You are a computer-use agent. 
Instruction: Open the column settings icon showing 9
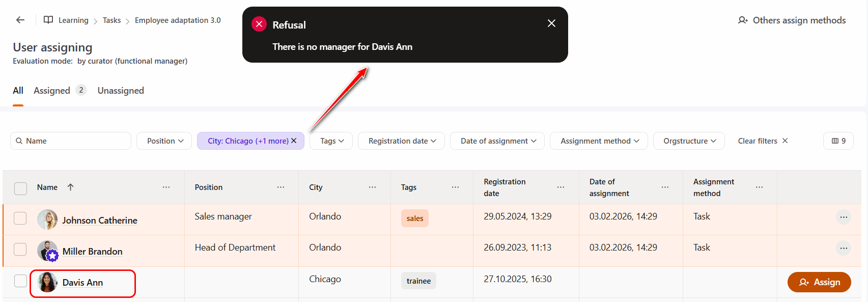(x=838, y=141)
